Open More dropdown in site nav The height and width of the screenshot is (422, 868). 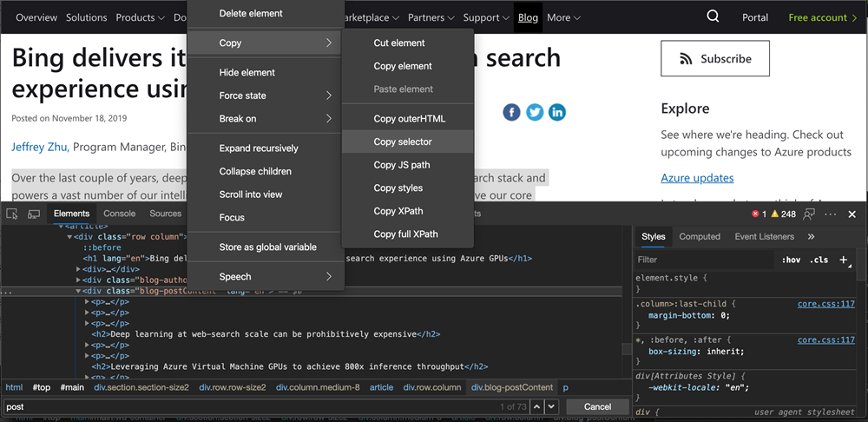[563, 17]
